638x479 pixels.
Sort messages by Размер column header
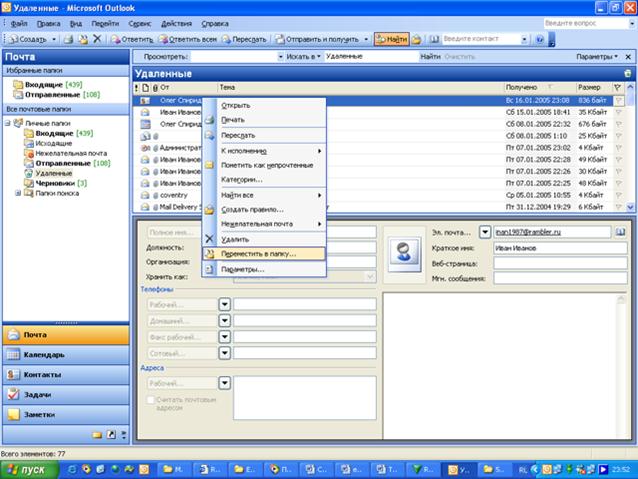(x=594, y=87)
